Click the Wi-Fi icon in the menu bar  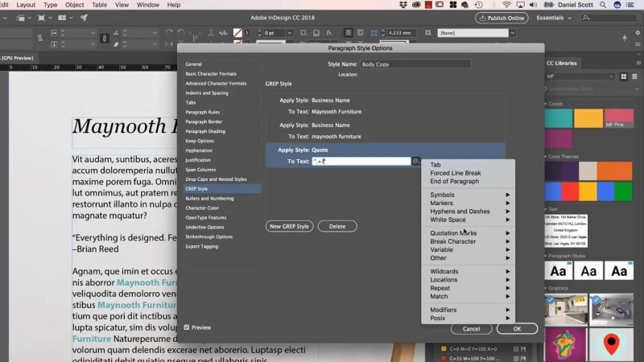(507, 5)
